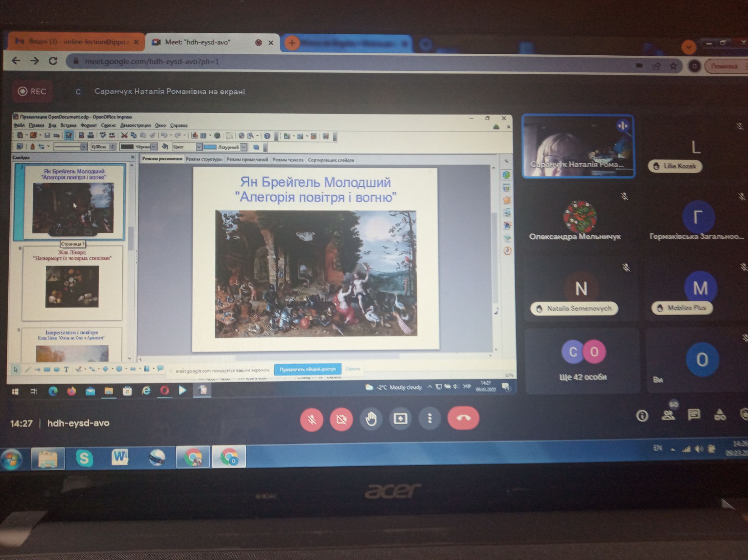Image resolution: width=748 pixels, height=560 pixels.
Task: Turn on the microphone in Meet
Action: pyautogui.click(x=311, y=419)
